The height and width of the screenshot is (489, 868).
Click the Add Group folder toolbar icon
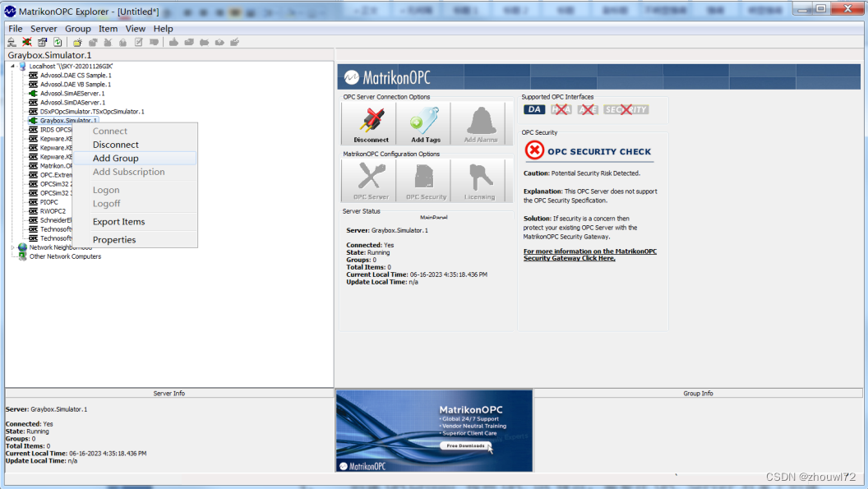tap(77, 42)
